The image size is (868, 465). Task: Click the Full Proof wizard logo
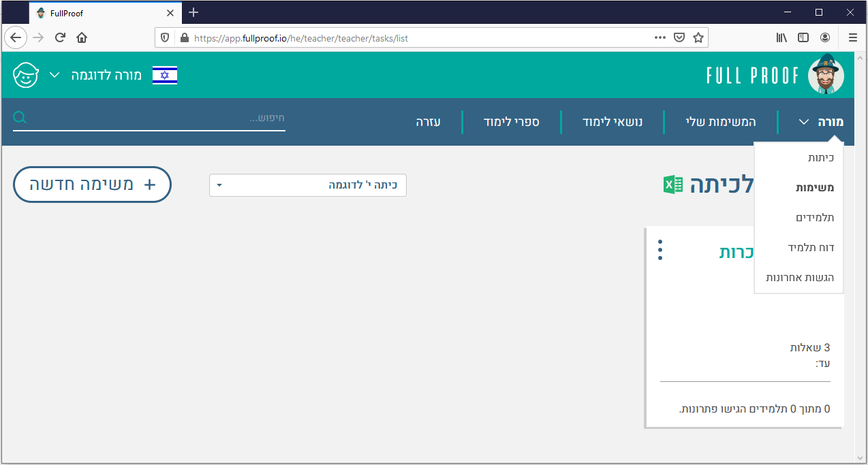826,75
